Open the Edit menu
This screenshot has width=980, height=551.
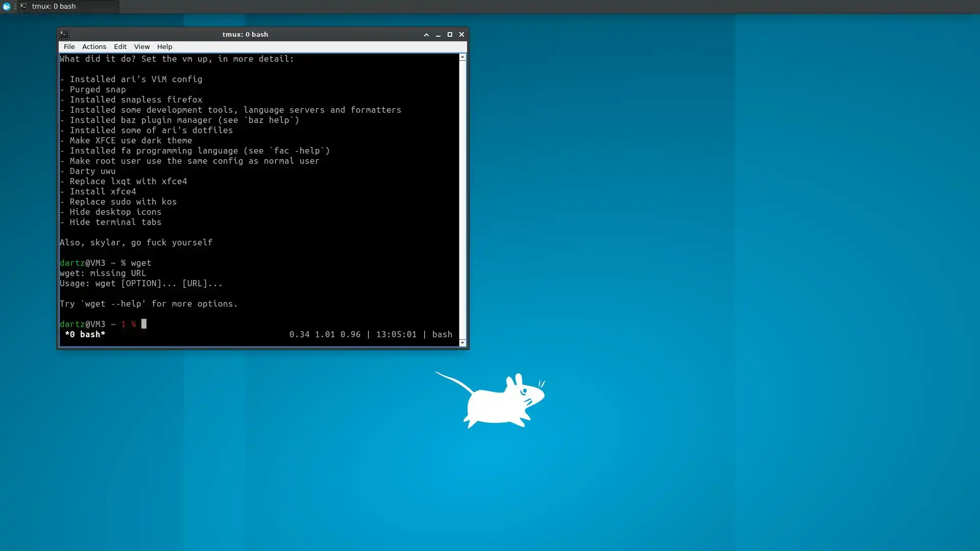tap(120, 46)
